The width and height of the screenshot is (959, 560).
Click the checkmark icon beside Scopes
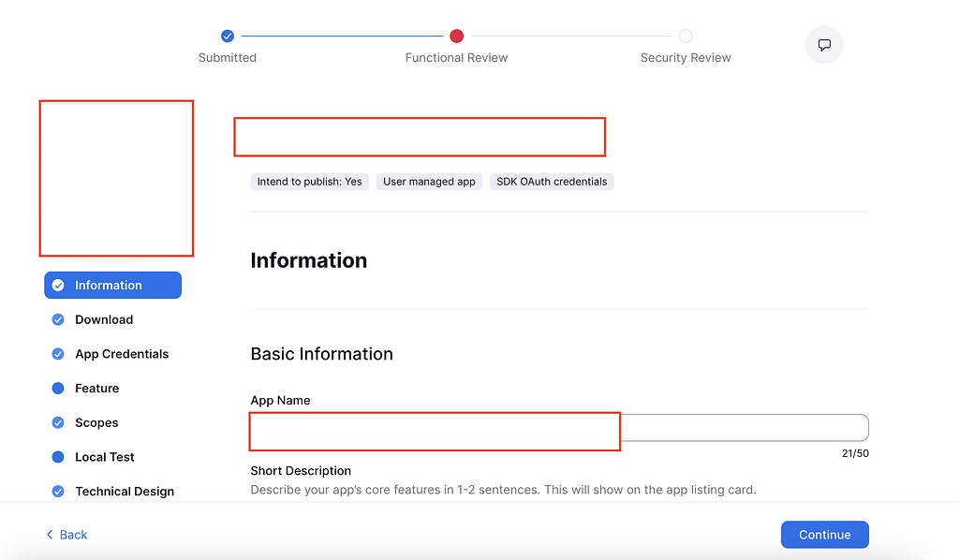(59, 422)
